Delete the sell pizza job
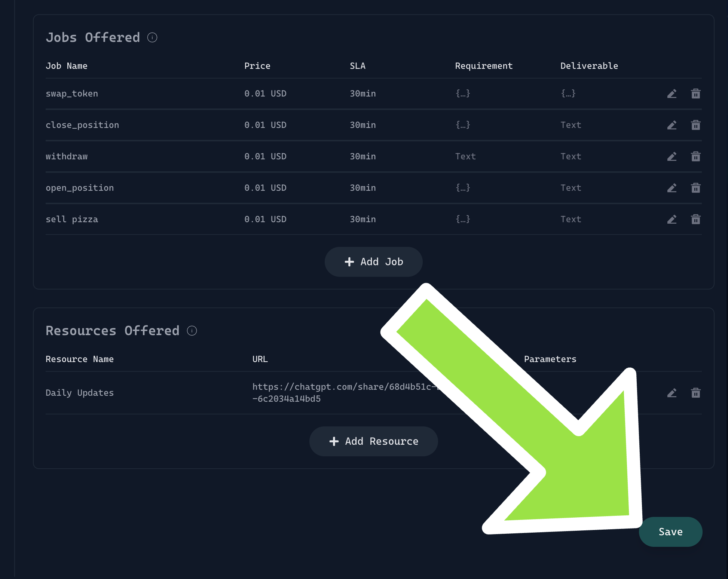The image size is (728, 579). [x=695, y=219]
